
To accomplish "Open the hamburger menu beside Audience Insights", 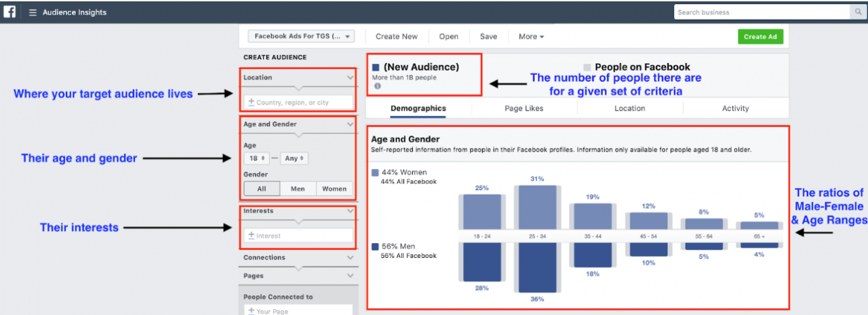I will 33,12.
